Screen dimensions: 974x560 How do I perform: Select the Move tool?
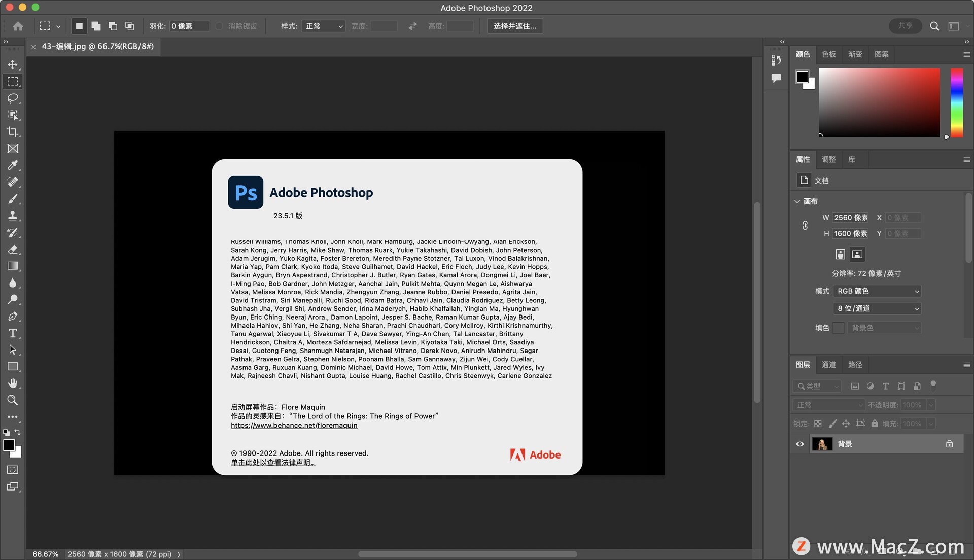click(13, 64)
